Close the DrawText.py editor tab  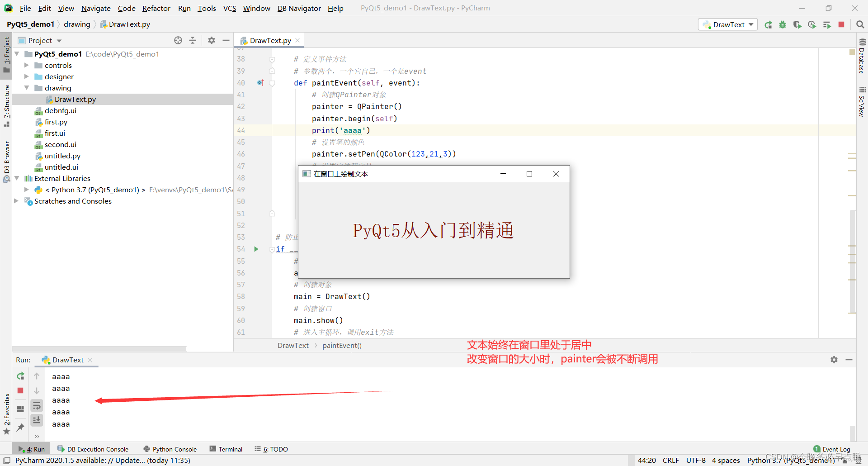(297, 40)
